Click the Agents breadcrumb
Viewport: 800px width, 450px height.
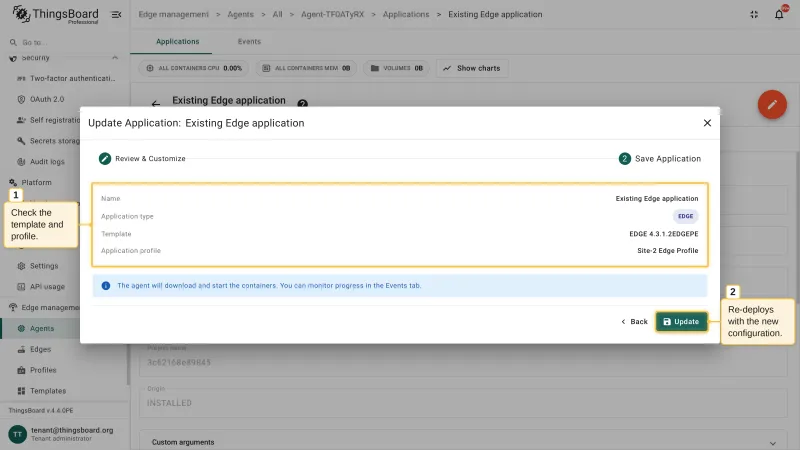[240, 14]
